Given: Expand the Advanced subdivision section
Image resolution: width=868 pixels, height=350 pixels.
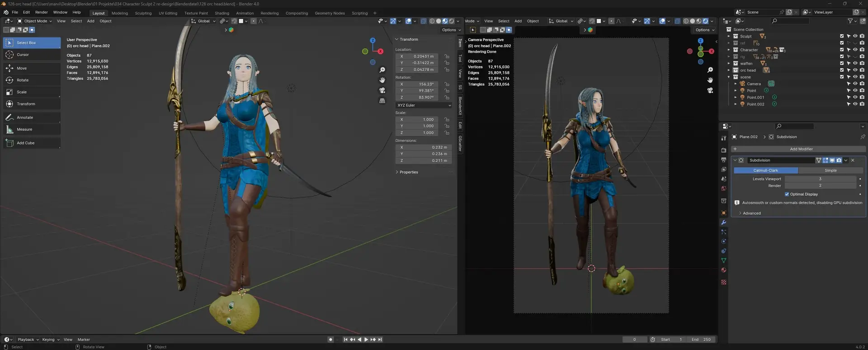Looking at the screenshot, I should point(751,213).
